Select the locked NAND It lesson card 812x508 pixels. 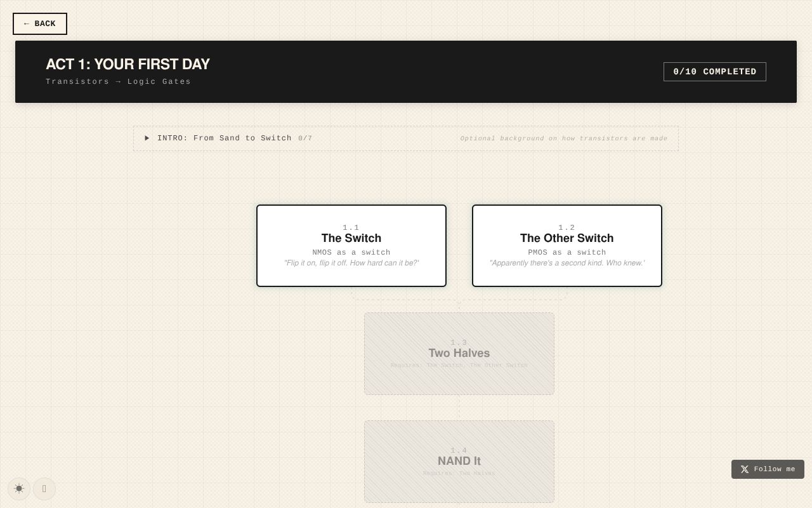point(459,462)
